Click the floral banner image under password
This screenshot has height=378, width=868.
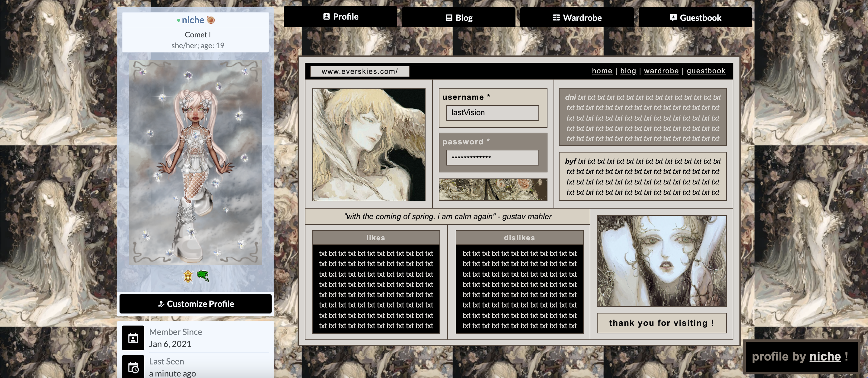493,189
